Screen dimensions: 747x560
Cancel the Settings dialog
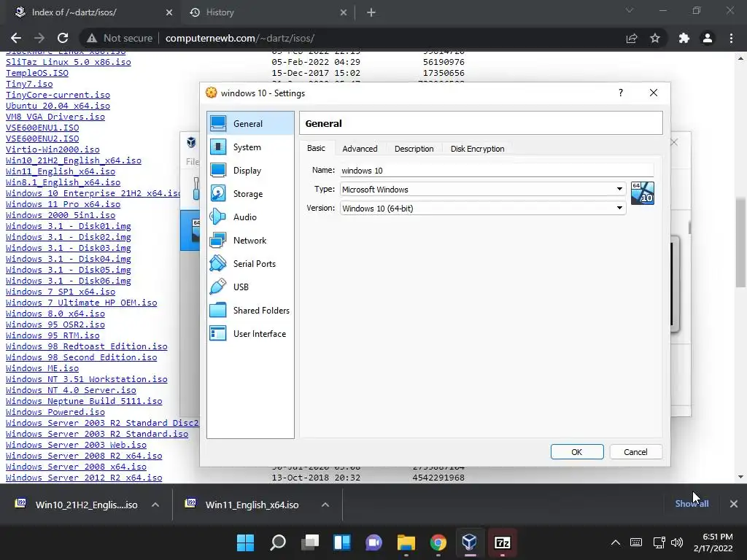click(x=635, y=452)
